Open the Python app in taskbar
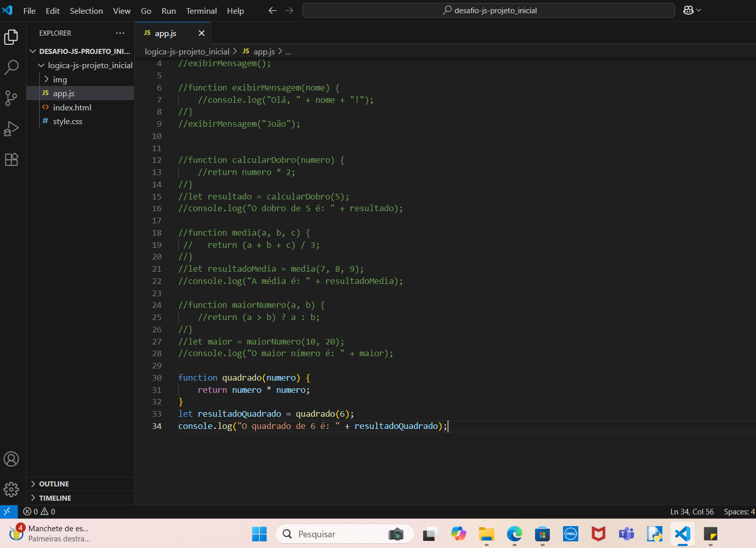This screenshot has height=548, width=756. point(655,534)
